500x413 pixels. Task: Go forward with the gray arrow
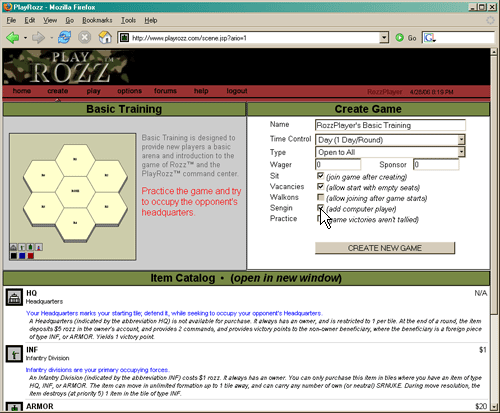(38, 38)
